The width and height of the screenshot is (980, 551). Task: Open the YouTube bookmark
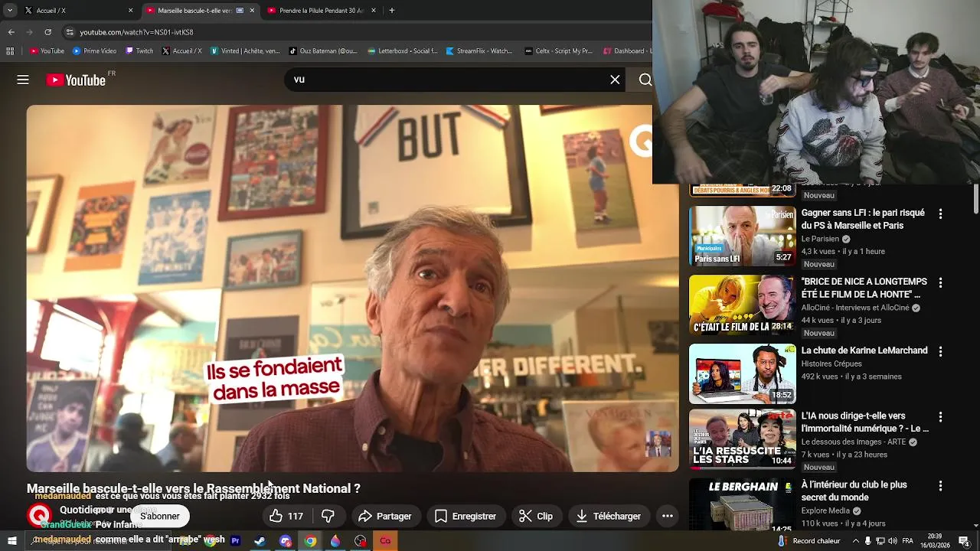coord(47,51)
